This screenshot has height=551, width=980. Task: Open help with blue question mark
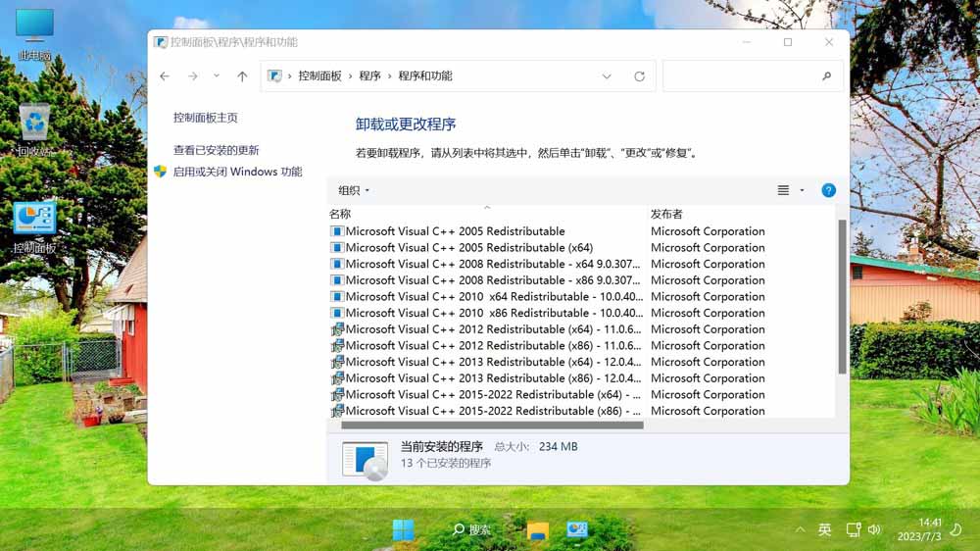click(x=829, y=190)
